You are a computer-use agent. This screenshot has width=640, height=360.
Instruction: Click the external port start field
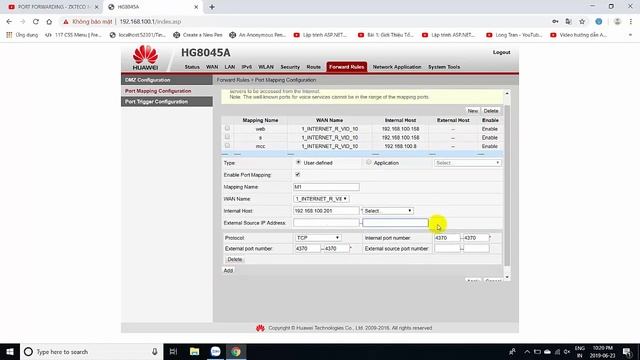click(308, 248)
